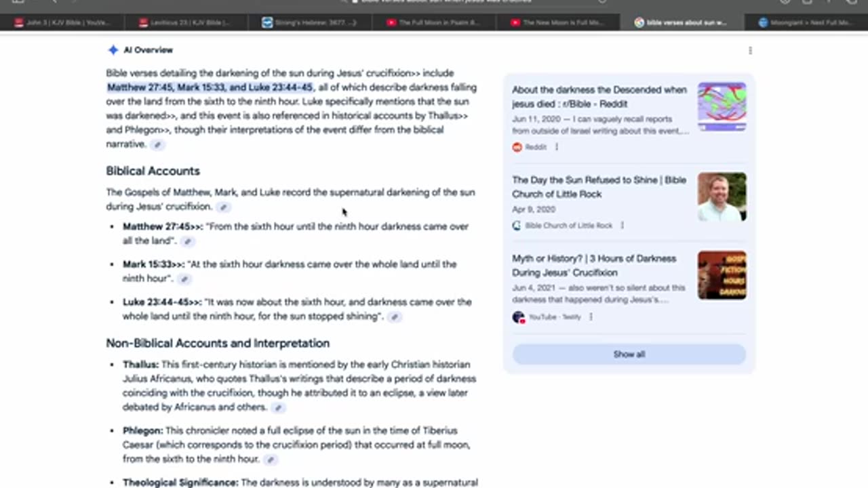The height and width of the screenshot is (488, 868).
Task: Switch to the Strong's Hebrew 3677 tab
Action: (311, 22)
